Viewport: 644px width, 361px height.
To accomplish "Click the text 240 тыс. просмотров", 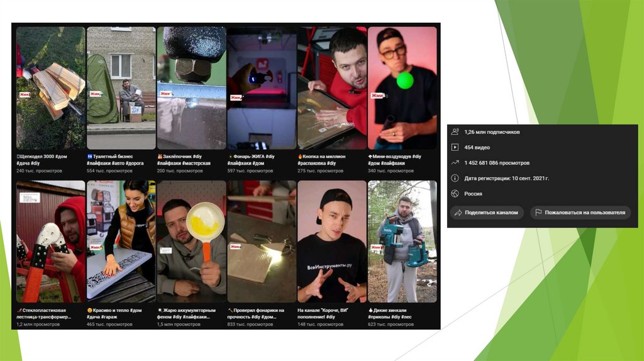I will pos(40,171).
